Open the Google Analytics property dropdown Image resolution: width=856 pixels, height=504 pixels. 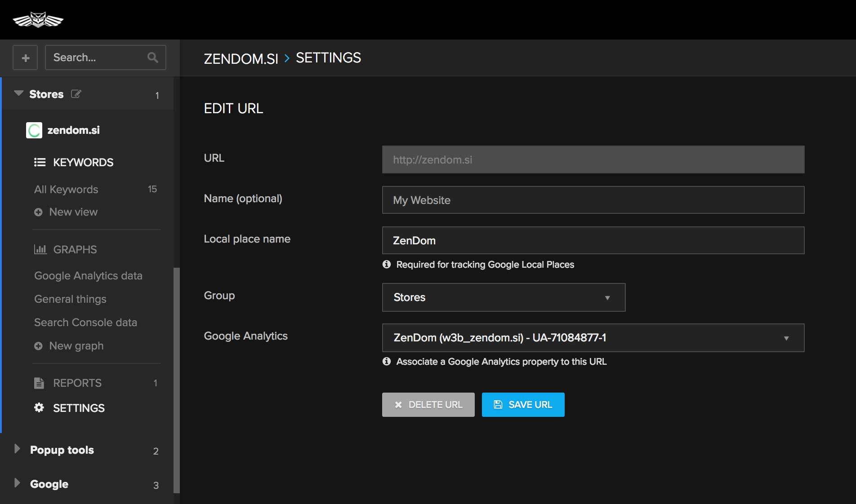click(x=593, y=338)
